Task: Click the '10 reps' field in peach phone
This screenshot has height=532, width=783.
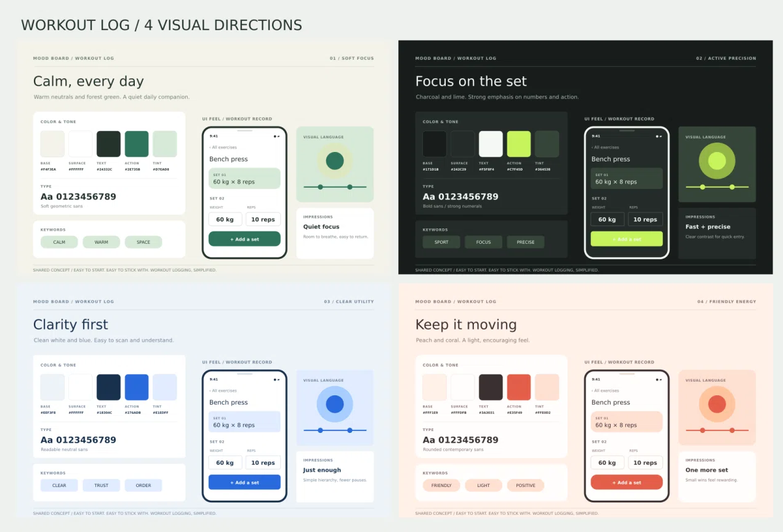Action: click(x=646, y=462)
